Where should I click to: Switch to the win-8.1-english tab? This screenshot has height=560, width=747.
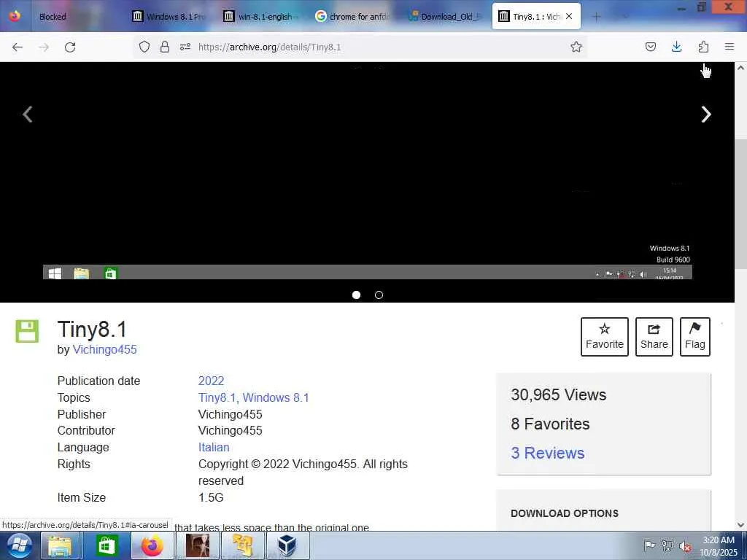[261, 17]
